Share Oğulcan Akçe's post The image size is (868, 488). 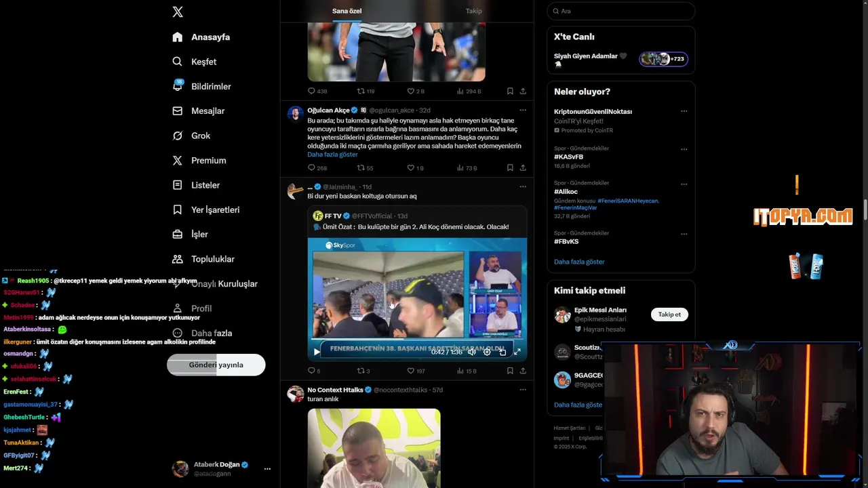[523, 167]
